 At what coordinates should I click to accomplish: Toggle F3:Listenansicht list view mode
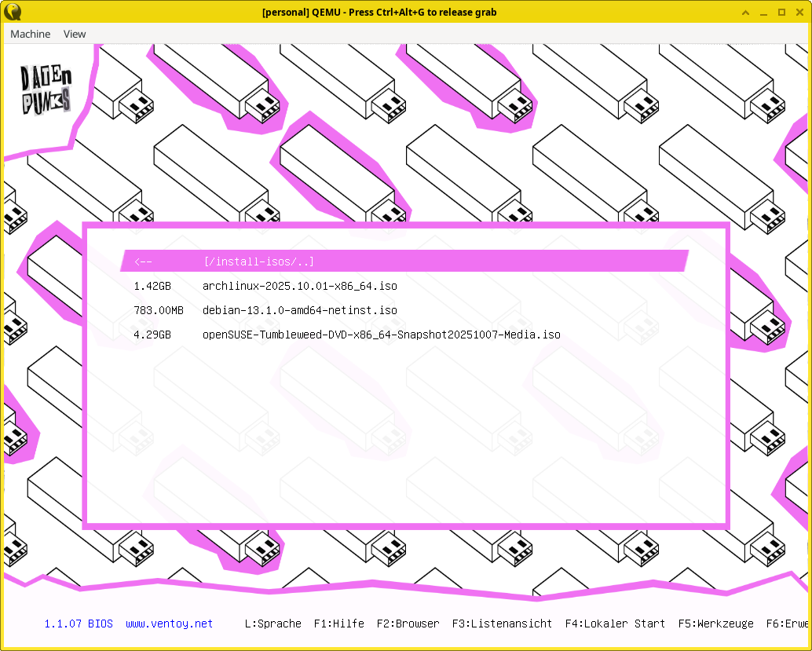click(502, 624)
